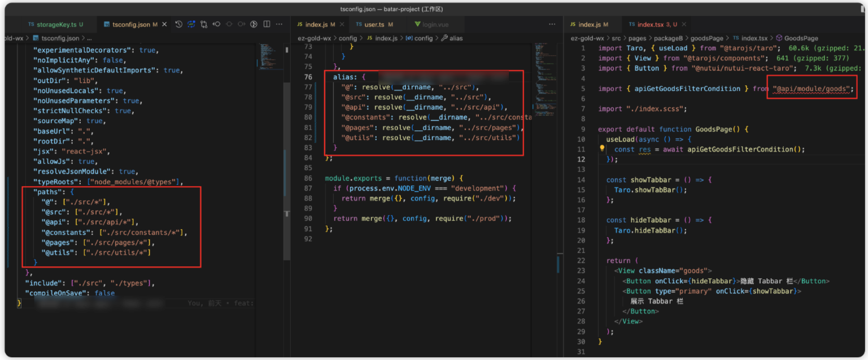Click "@constants" alias on line 80
Screen dimensions: 868x360
coord(365,117)
